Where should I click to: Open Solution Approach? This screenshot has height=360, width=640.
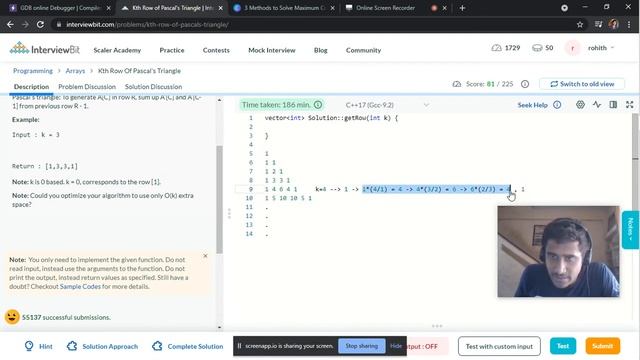102,346
